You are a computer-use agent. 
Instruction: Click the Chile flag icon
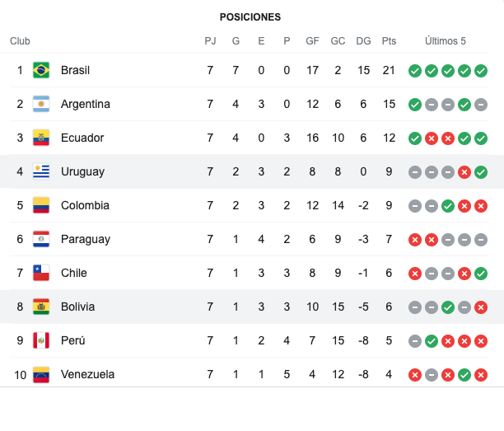pyautogui.click(x=41, y=273)
